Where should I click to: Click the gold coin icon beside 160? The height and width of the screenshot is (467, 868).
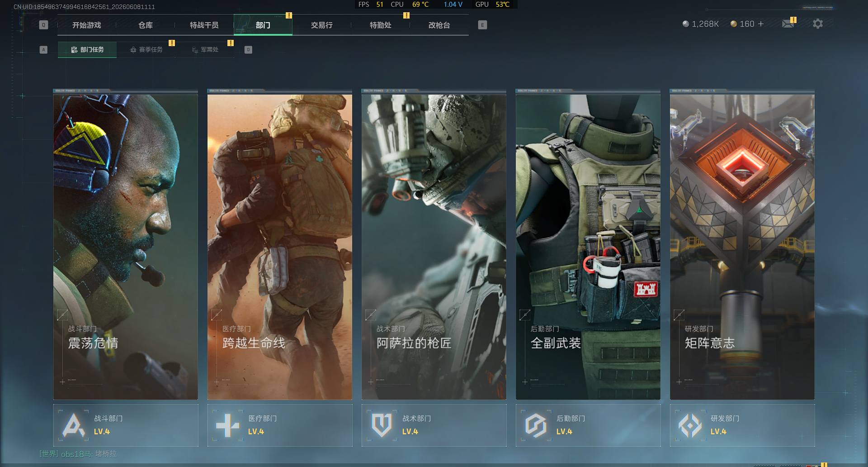pyautogui.click(x=734, y=24)
